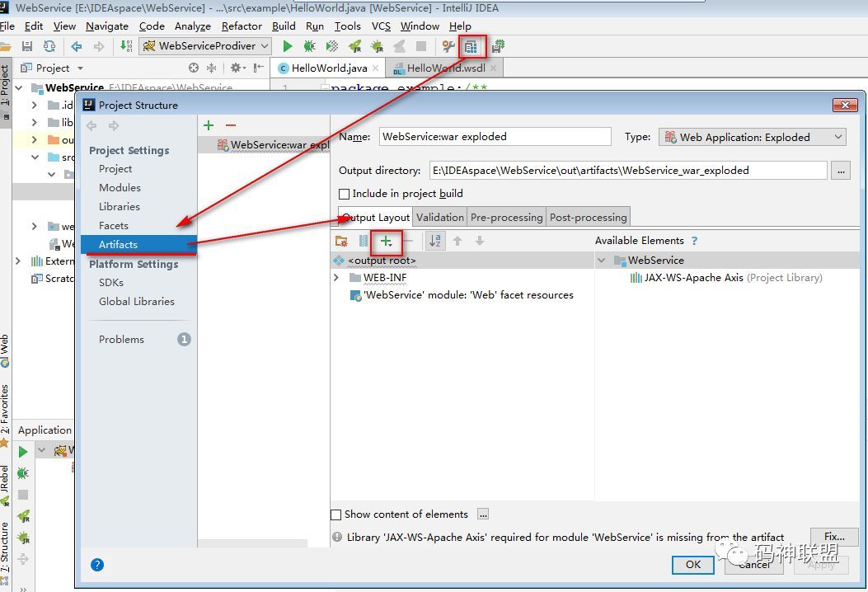
Task: Click Available Elements help question mark
Action: (x=694, y=241)
